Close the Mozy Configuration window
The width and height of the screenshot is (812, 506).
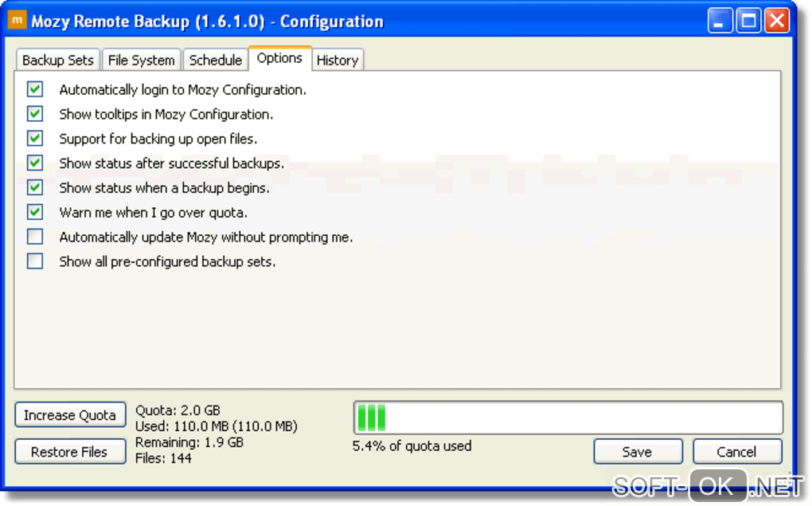pos(777,21)
